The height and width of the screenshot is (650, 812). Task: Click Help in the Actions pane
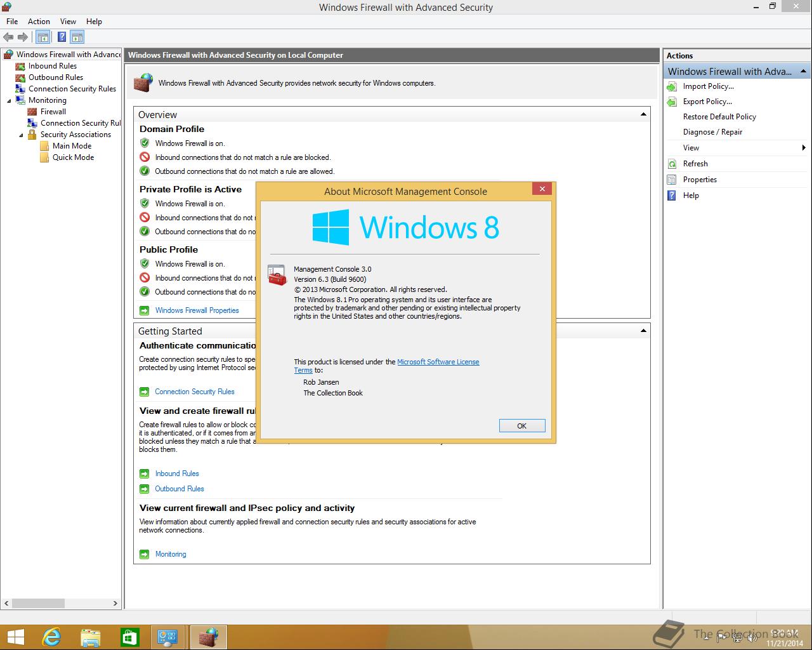tap(691, 196)
